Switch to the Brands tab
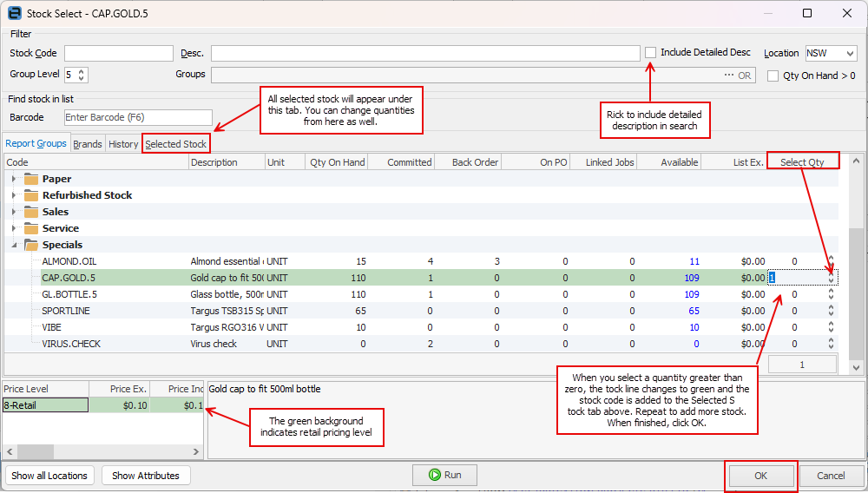Image resolution: width=868 pixels, height=493 pixels. click(88, 144)
